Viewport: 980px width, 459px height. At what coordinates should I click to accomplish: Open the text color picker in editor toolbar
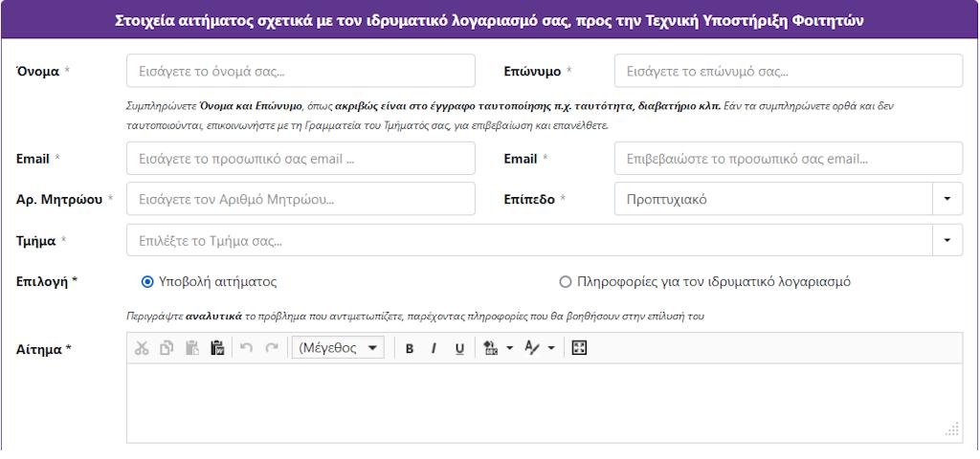tap(532, 348)
